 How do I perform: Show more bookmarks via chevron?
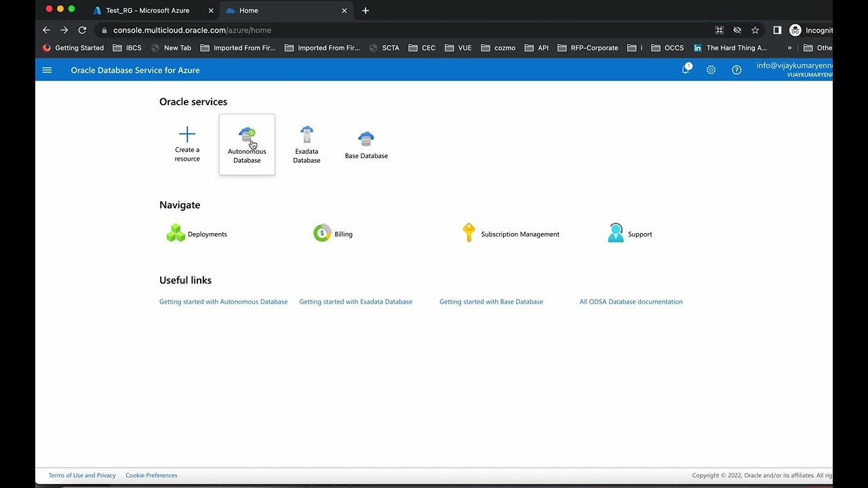coord(789,47)
